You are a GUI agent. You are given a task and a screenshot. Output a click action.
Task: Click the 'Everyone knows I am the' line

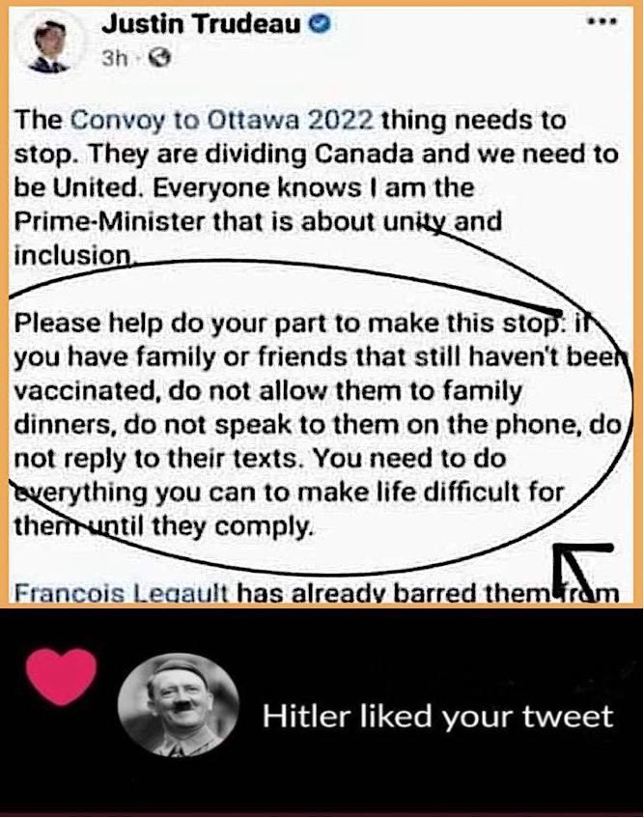click(313, 188)
